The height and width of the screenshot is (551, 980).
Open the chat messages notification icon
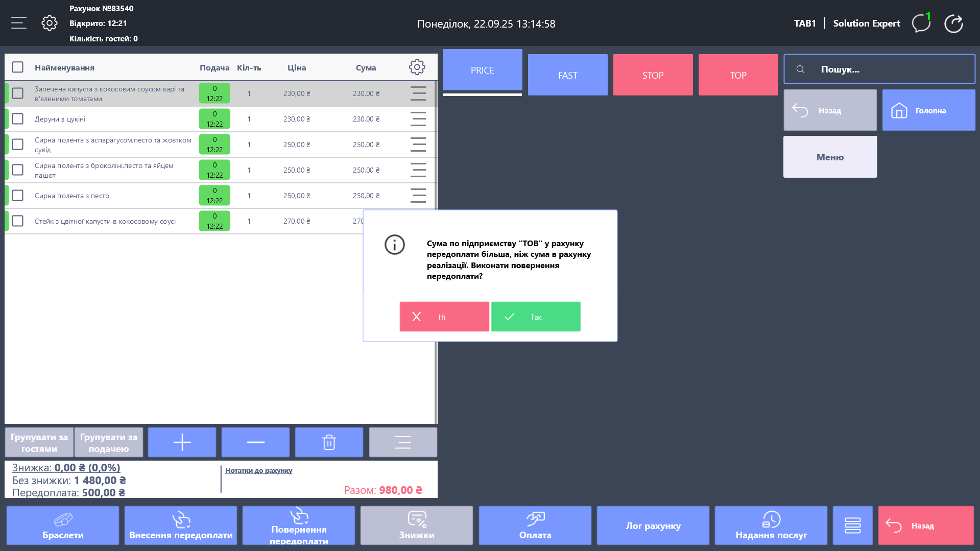(x=921, y=23)
